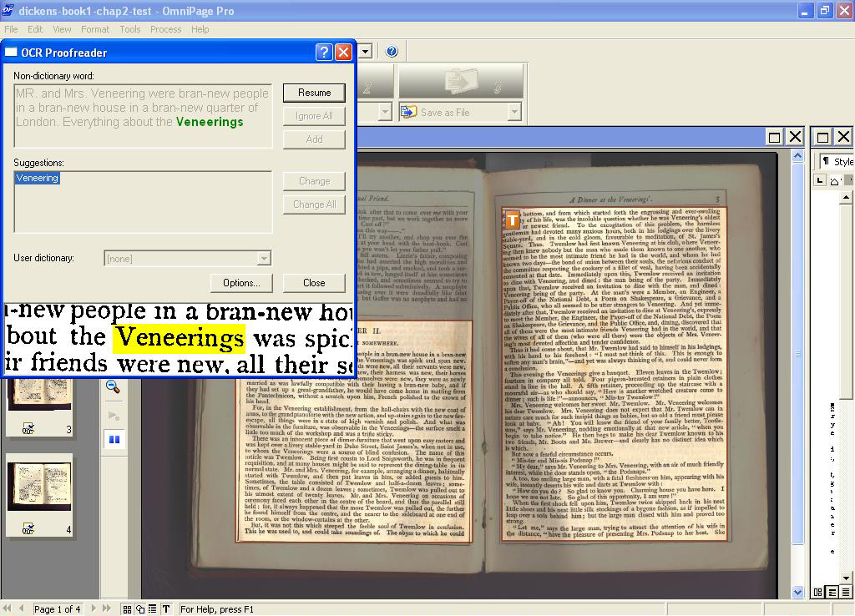This screenshot has height=616, width=855.
Task: Select the Veneering suggestion
Action: coord(37,179)
